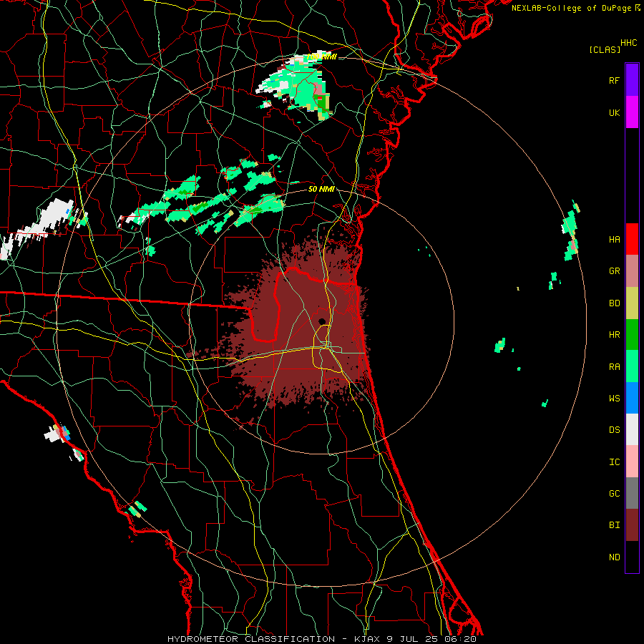Click the DS white legend swatch
644x644 pixels.
(632, 429)
